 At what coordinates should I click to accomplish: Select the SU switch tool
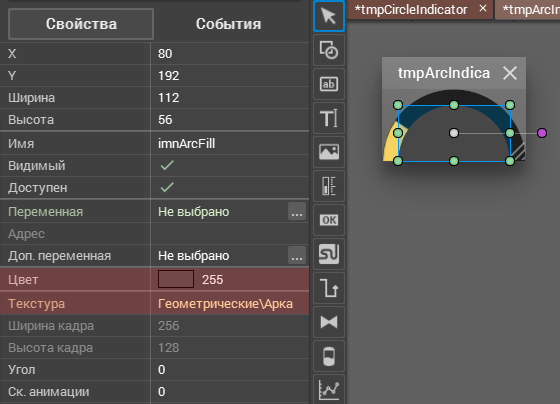click(x=329, y=254)
